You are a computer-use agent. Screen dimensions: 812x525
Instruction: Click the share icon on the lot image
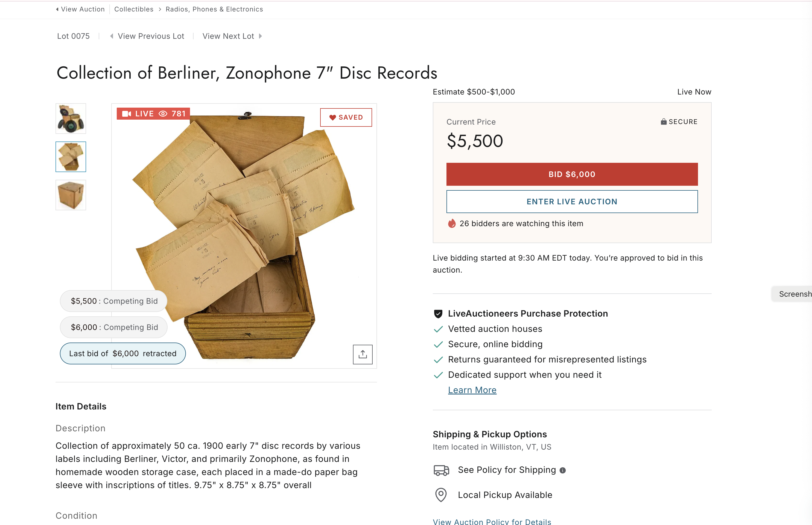pos(362,354)
